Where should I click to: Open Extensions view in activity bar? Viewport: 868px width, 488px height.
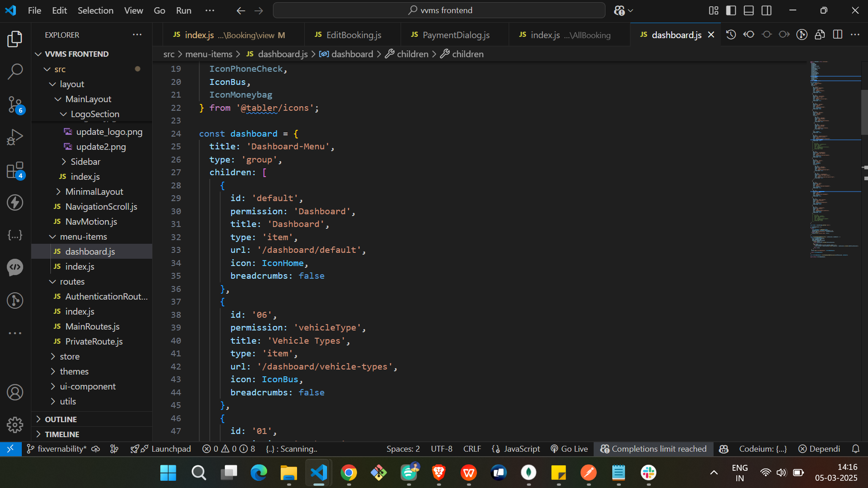pyautogui.click(x=15, y=170)
